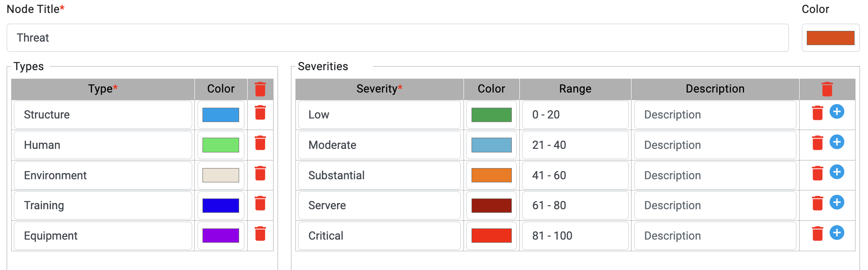Delete the Human type row
Screen dimensions: 868x270
[260, 143]
